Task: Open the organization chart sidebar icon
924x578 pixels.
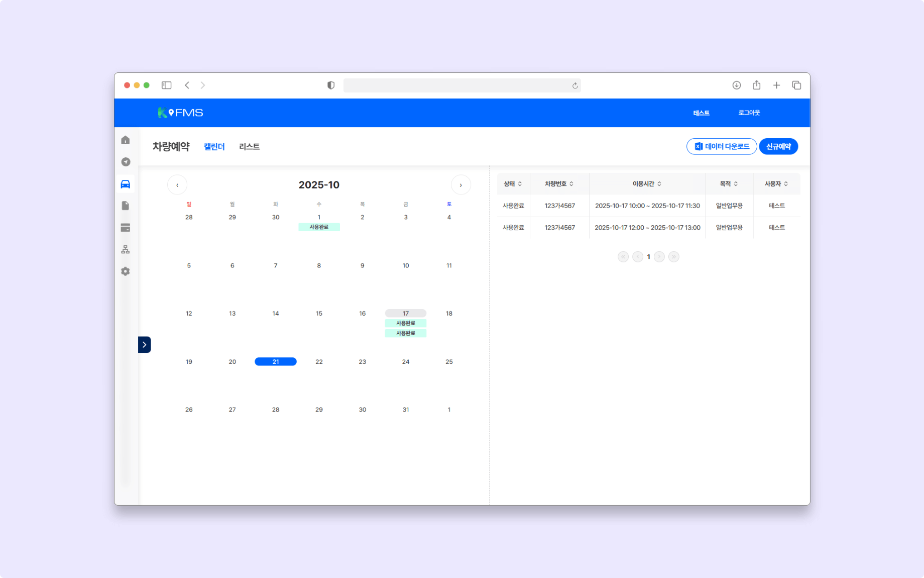Action: 125,249
